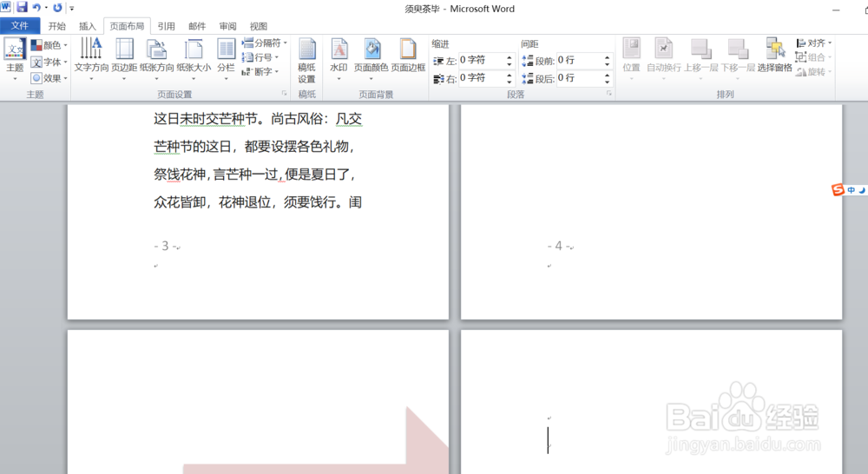The image size is (868, 474).
Task: Click page number "- 3 -" footer
Action: tap(166, 246)
